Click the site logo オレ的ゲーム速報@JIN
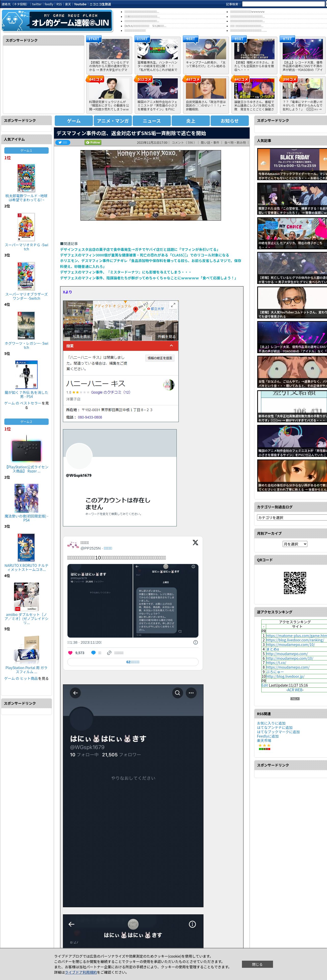 (57, 21)
